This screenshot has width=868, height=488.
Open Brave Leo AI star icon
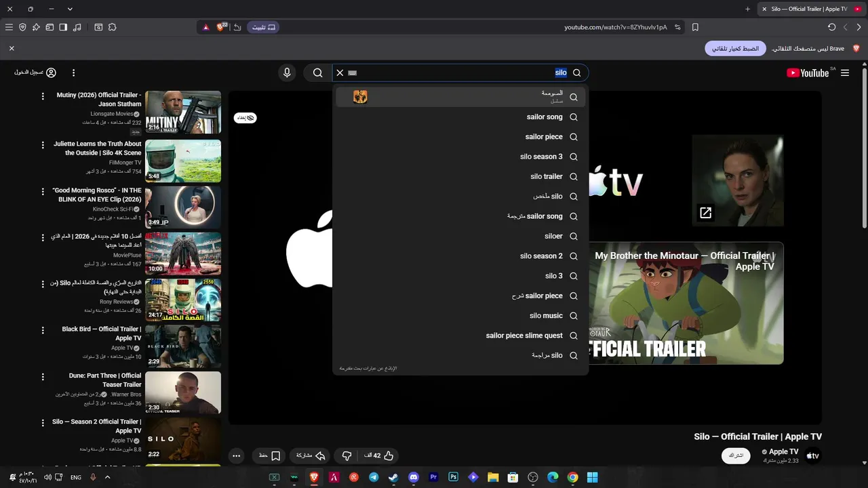pos(37,27)
